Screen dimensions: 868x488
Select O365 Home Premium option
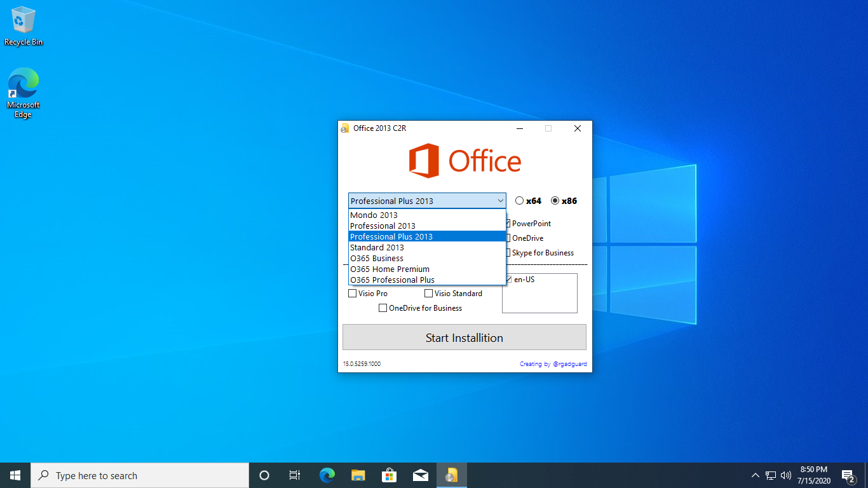390,269
